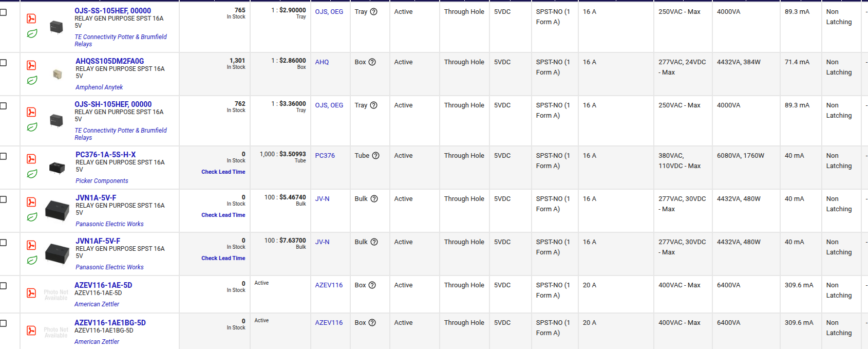Screen dimensions: 868x349
Task: Show Box packaging help for AHQSS105DM2FA0G
Action: (372, 62)
